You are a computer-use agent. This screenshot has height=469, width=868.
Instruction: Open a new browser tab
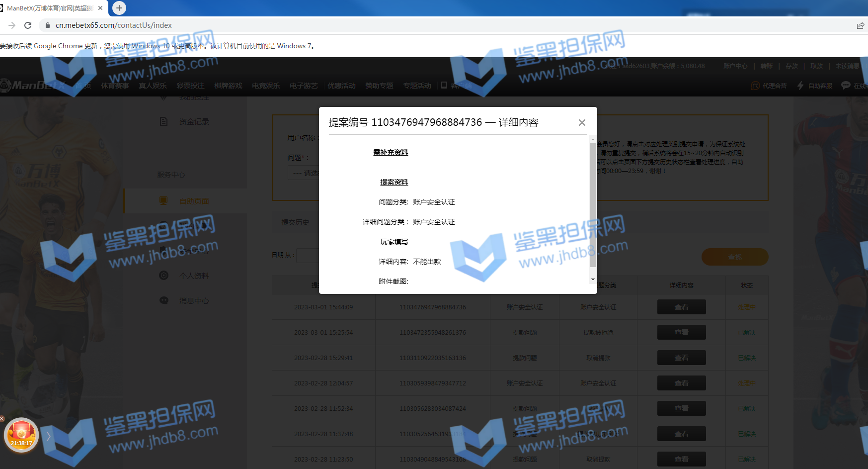(x=119, y=8)
